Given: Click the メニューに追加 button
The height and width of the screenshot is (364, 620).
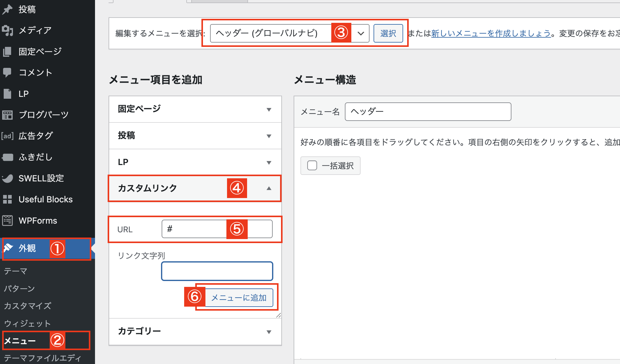Looking at the screenshot, I should (x=239, y=298).
